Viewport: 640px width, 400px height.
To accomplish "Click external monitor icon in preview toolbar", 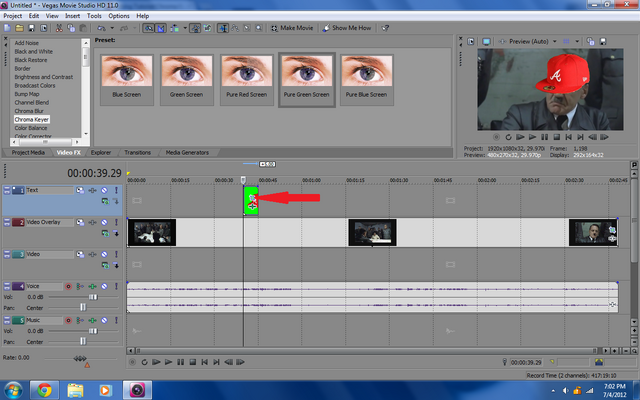I will [x=486, y=42].
